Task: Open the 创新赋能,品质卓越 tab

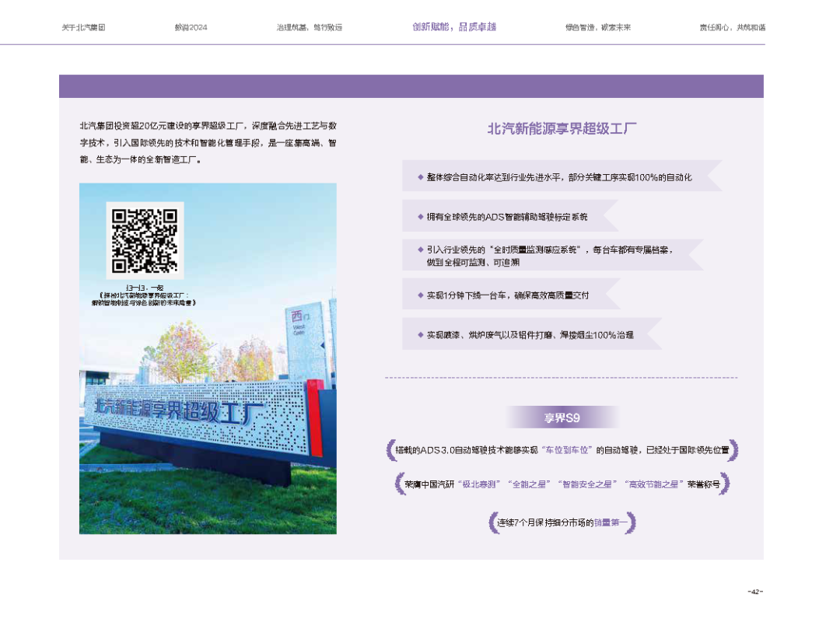Action: [454, 26]
